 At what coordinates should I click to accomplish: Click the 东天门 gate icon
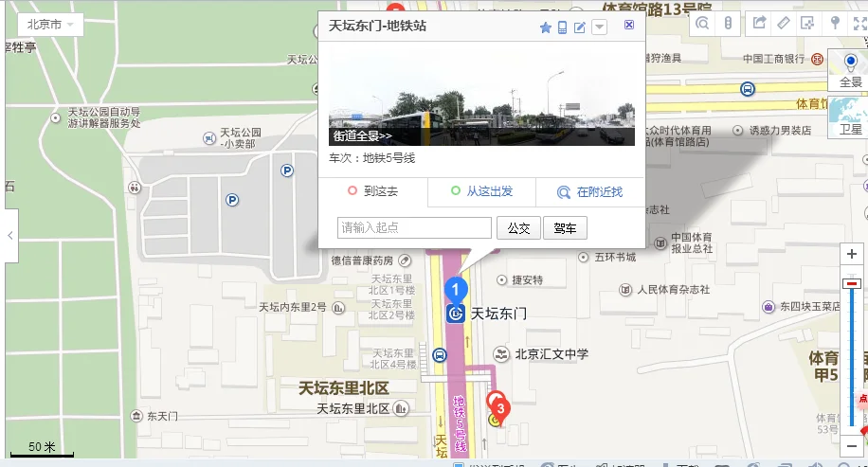136,416
